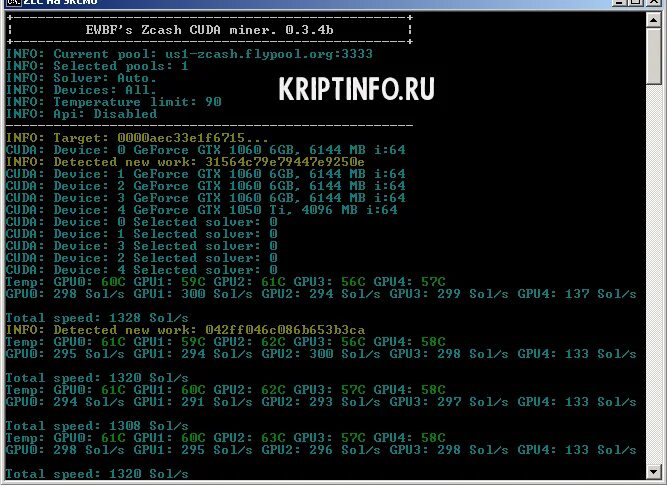This screenshot has width=667, height=485.
Task: Click 'Total speed: 1308 Sol/s' line
Action: [97, 426]
